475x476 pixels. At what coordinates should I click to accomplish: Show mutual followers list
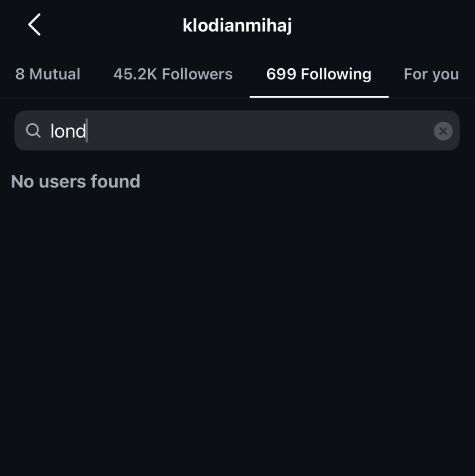pos(48,74)
